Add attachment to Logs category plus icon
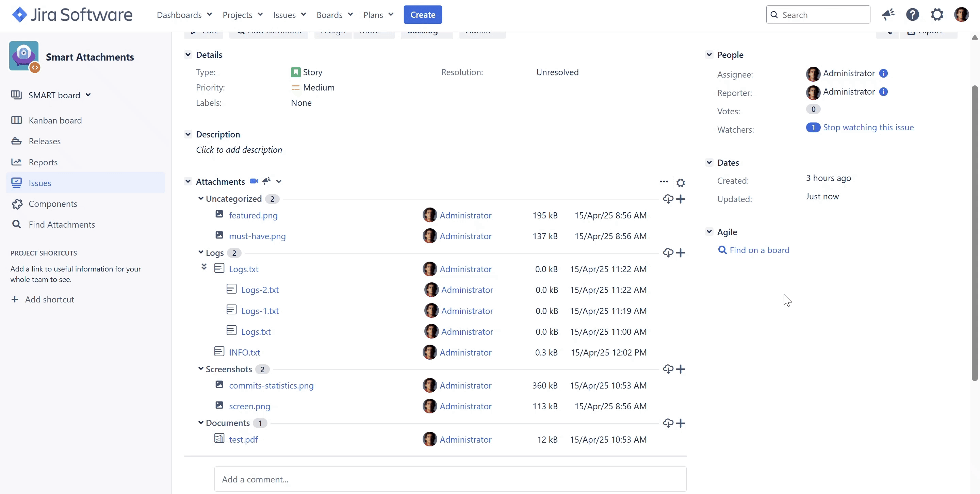 click(x=681, y=253)
